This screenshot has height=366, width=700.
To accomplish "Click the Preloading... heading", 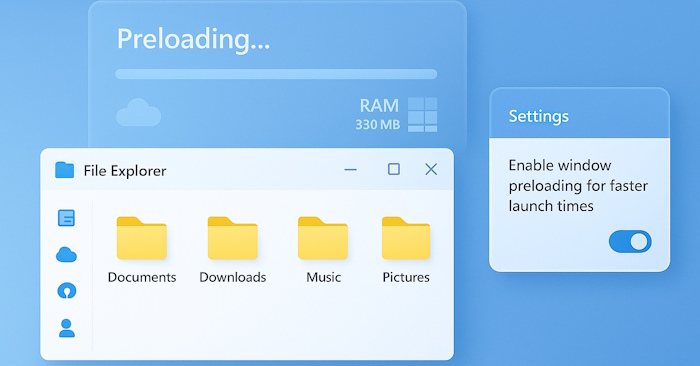I will [x=193, y=39].
